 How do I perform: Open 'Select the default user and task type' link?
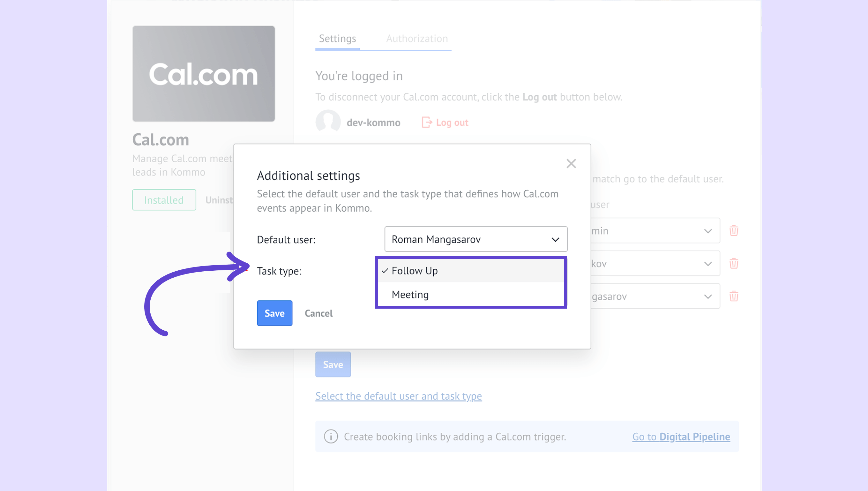tap(399, 396)
